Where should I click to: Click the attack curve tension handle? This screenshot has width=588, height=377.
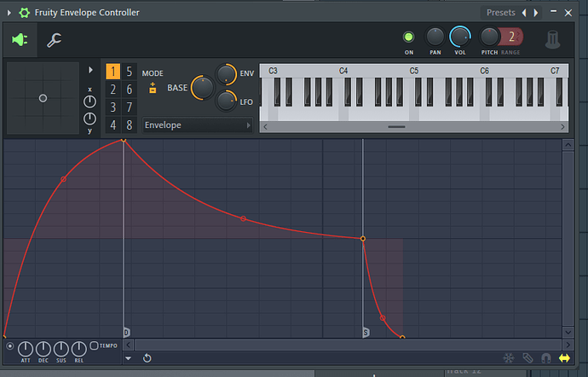(x=63, y=179)
